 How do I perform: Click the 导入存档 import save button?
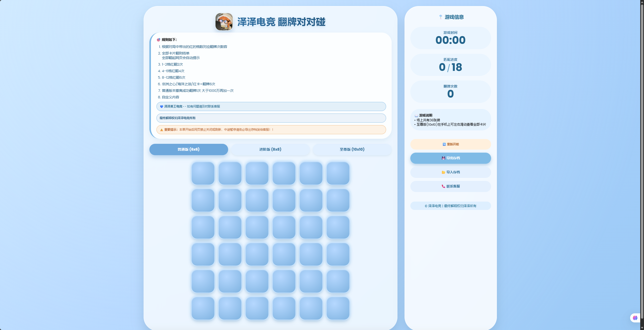(x=450, y=172)
